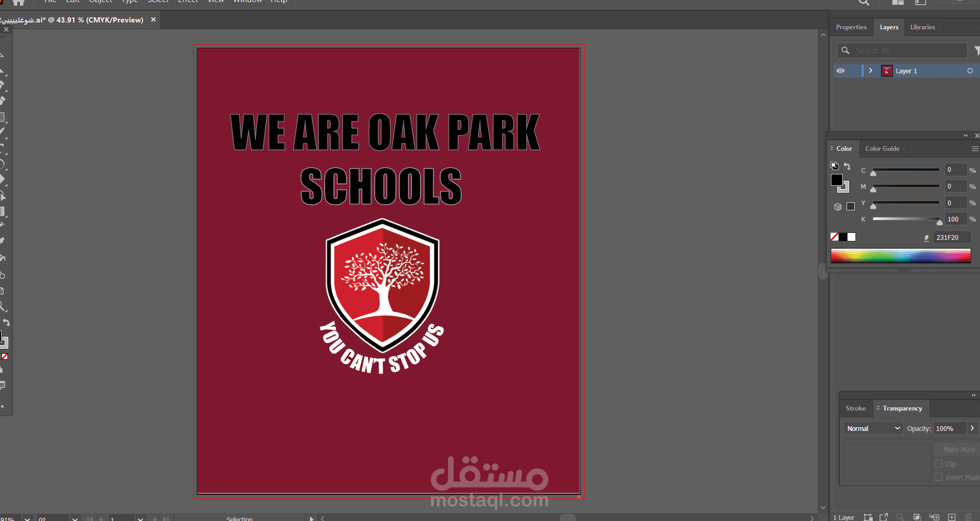
Task: Click Locate Object magnifier icon
Action: [x=900, y=517]
